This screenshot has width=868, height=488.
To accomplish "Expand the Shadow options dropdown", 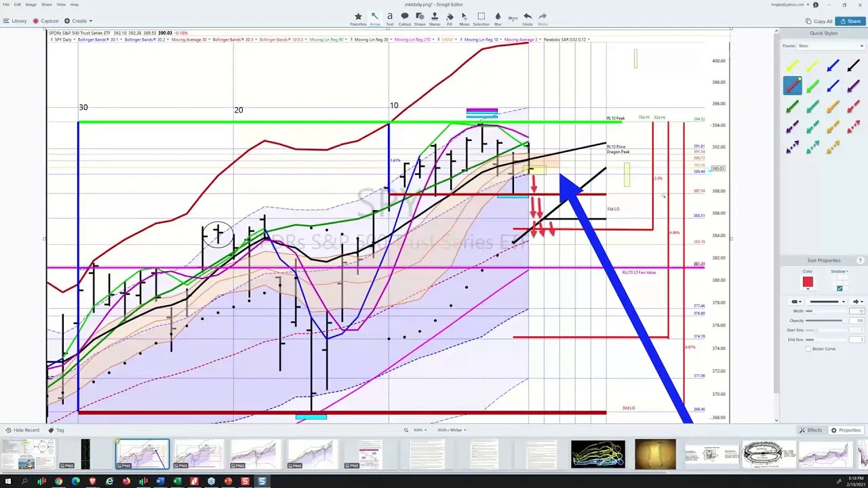I will 840,271.
